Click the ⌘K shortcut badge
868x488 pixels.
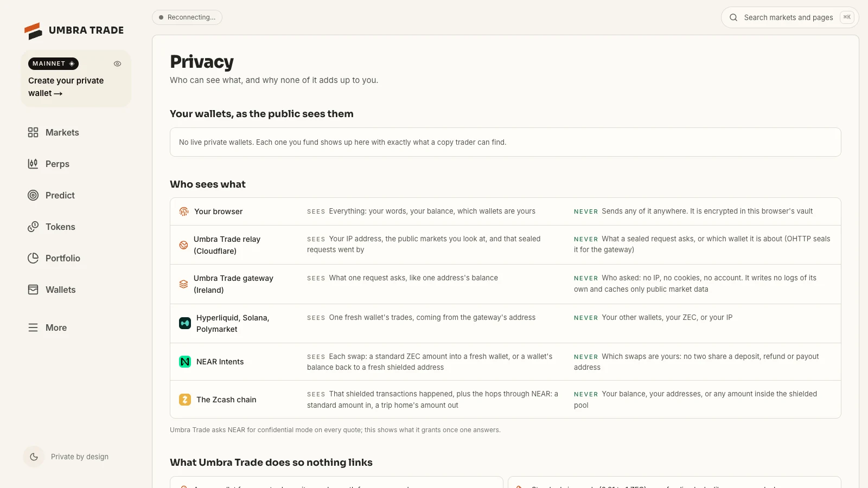(847, 17)
